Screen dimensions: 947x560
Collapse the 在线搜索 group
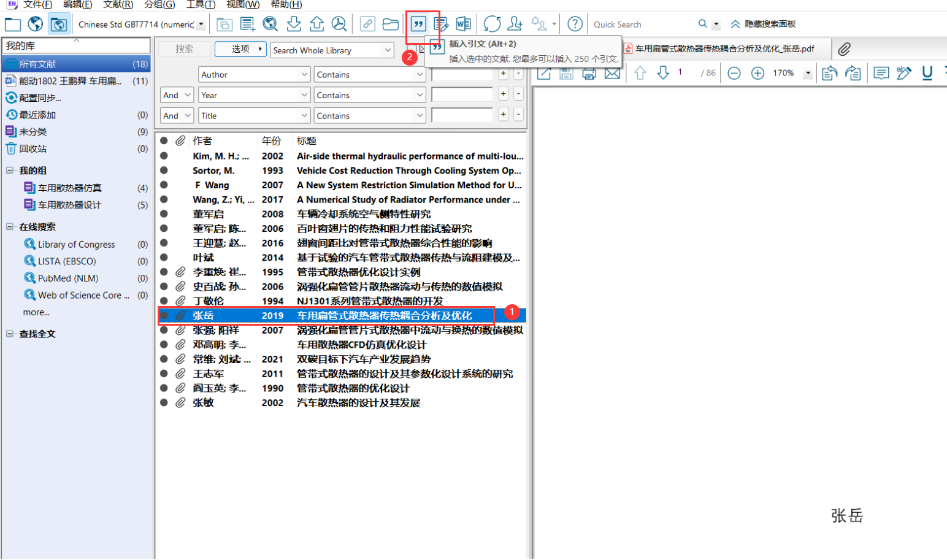pos(10,227)
